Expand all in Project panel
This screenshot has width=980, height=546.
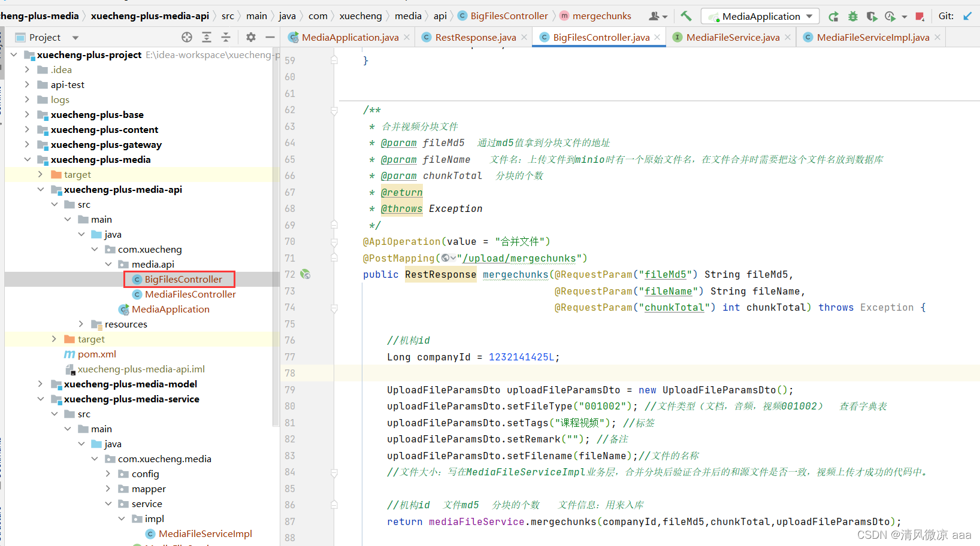pyautogui.click(x=207, y=37)
